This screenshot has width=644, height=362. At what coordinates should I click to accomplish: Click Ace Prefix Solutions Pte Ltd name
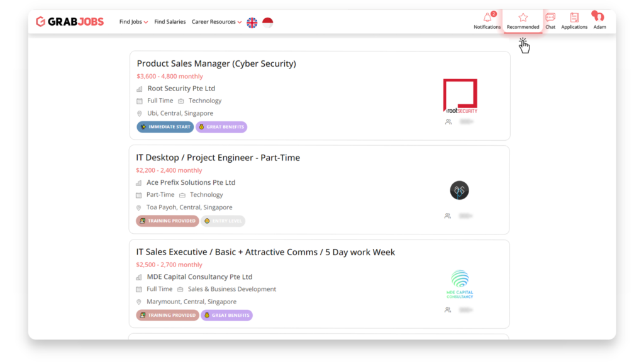(191, 182)
